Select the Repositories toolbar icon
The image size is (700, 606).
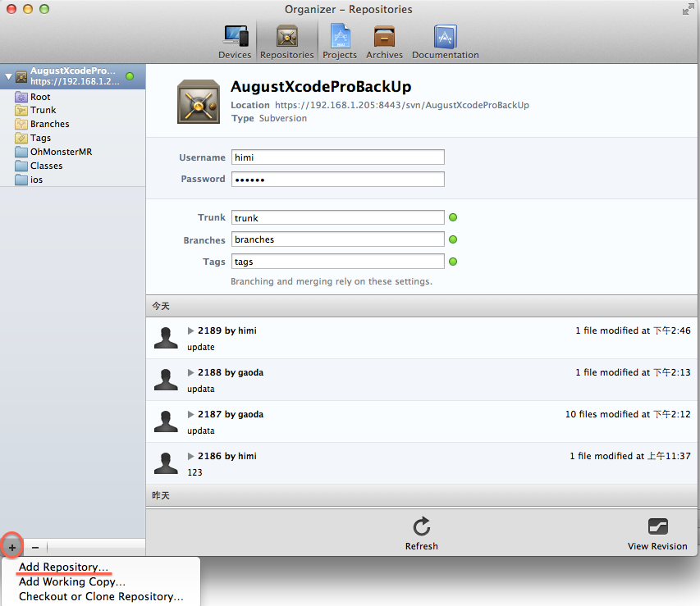tap(286, 41)
